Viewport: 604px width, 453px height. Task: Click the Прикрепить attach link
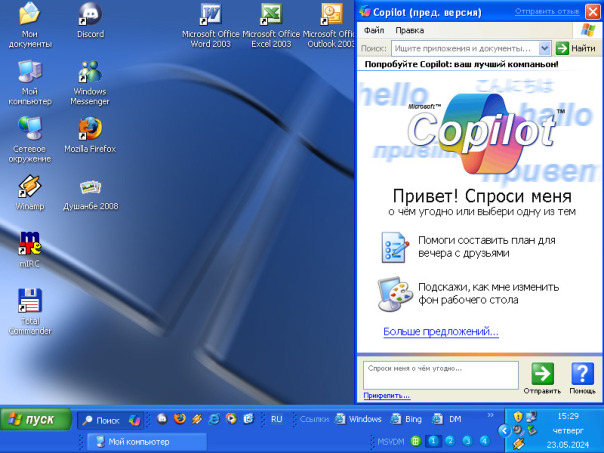pyautogui.click(x=386, y=396)
